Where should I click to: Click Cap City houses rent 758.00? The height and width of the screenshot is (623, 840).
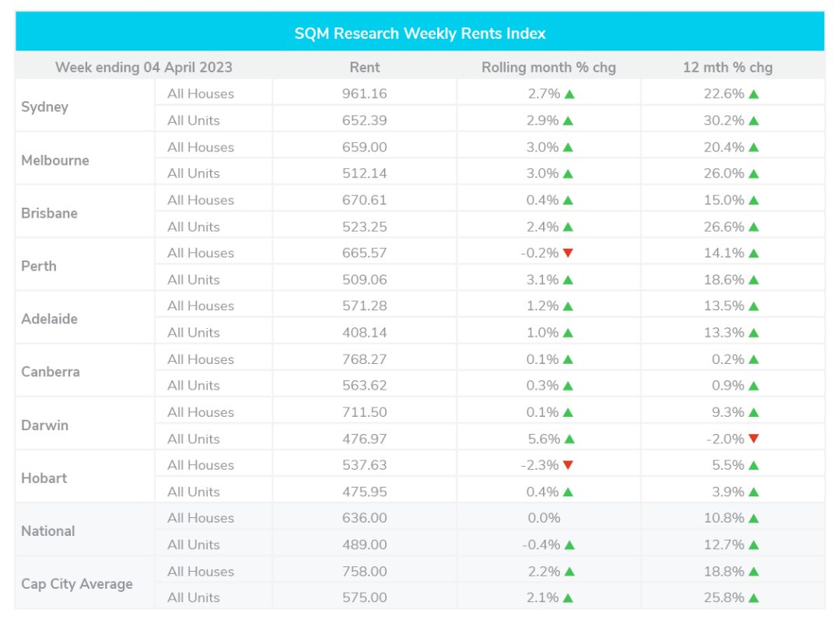pos(364,572)
